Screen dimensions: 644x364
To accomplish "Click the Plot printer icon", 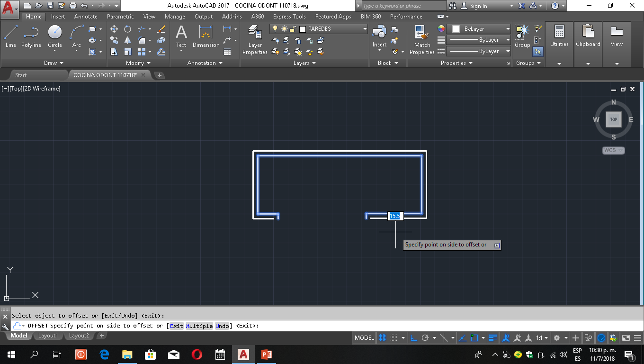I will pyautogui.click(x=73, y=6).
